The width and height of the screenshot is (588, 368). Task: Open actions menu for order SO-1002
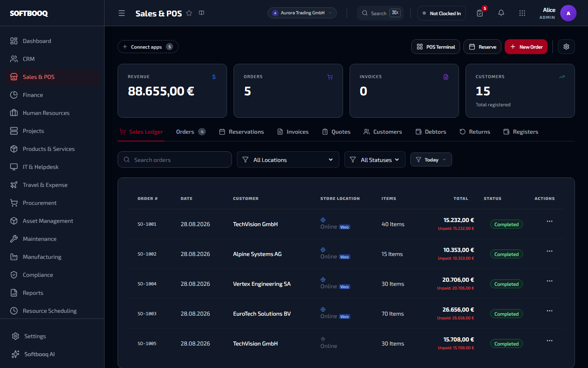(550, 251)
